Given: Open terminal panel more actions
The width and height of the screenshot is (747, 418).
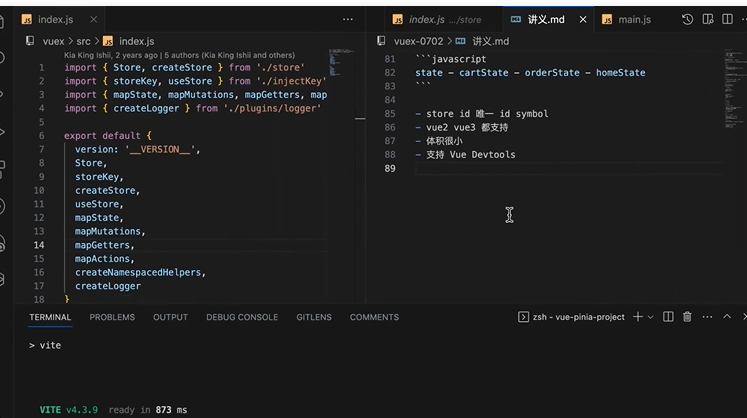Looking at the screenshot, I should coord(707,317).
